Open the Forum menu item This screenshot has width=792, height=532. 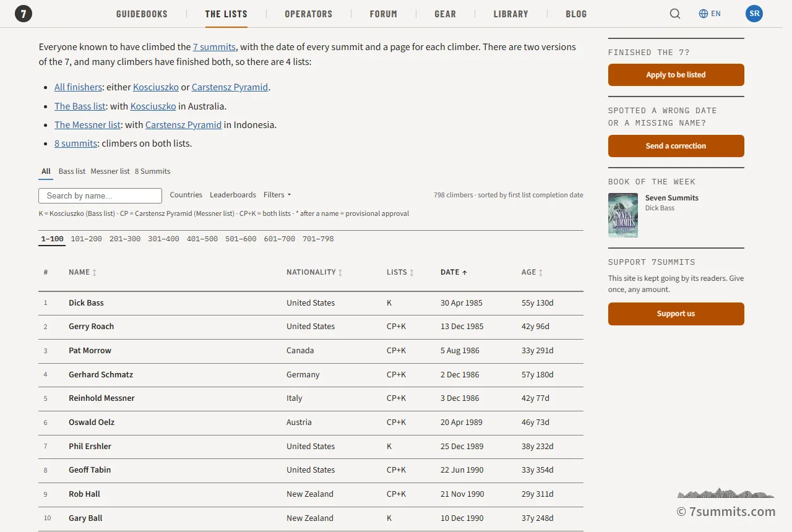pos(384,14)
